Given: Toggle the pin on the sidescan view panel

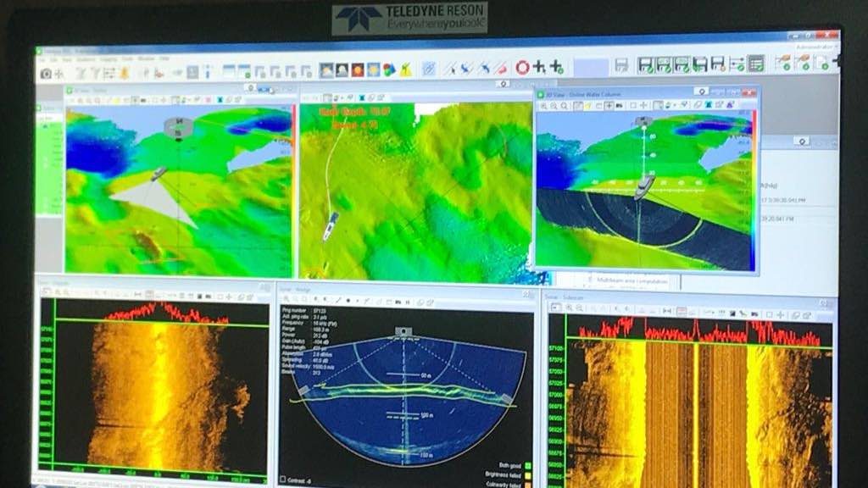Looking at the screenshot, I should pyautogui.click(x=824, y=303).
